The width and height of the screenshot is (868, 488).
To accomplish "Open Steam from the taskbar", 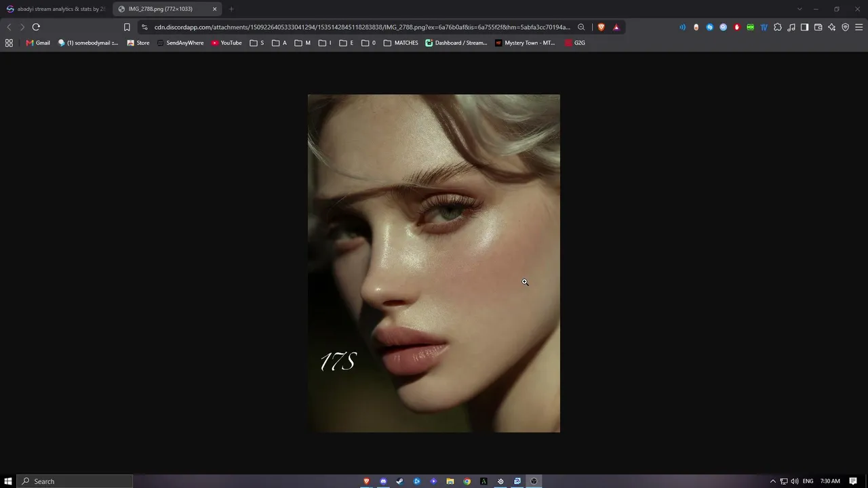I will (x=400, y=481).
